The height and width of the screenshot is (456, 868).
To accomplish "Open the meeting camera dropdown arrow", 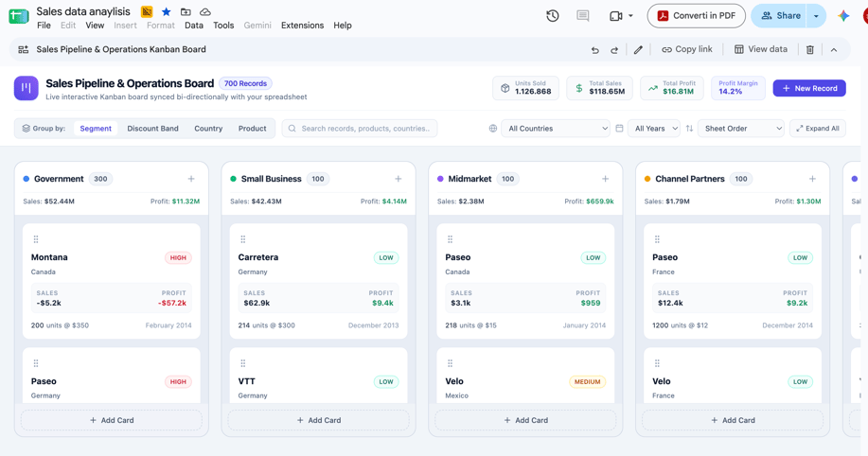I will [x=630, y=16].
